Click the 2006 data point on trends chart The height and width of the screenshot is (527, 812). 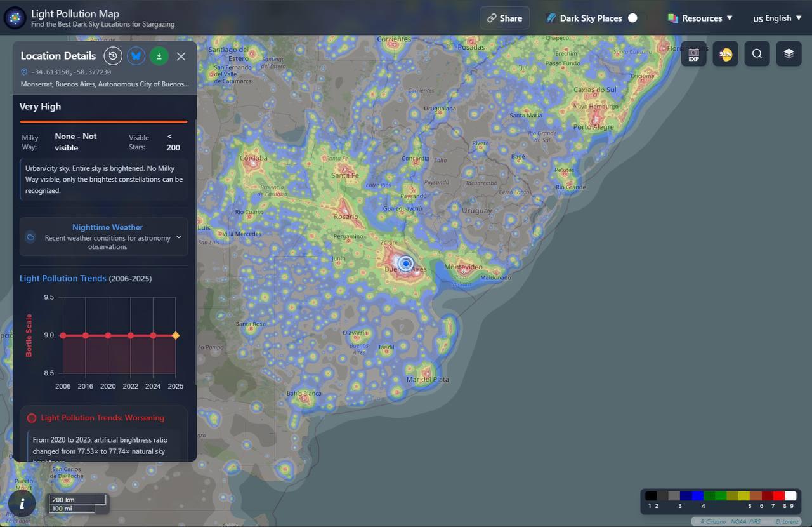63,335
